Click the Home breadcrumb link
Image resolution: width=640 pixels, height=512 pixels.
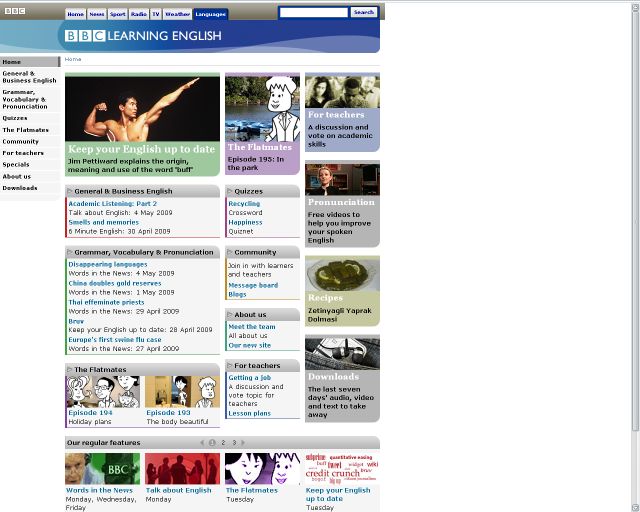tap(73, 59)
